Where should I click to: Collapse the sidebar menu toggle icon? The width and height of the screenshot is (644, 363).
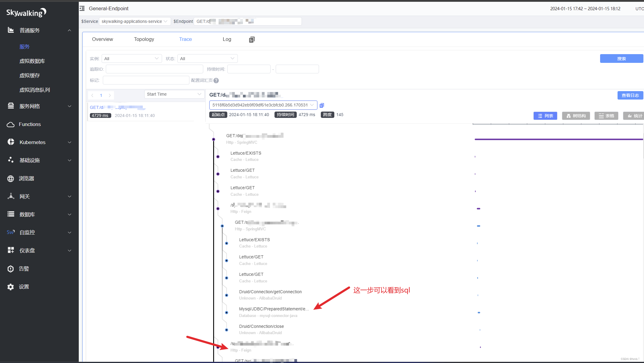(x=82, y=8)
